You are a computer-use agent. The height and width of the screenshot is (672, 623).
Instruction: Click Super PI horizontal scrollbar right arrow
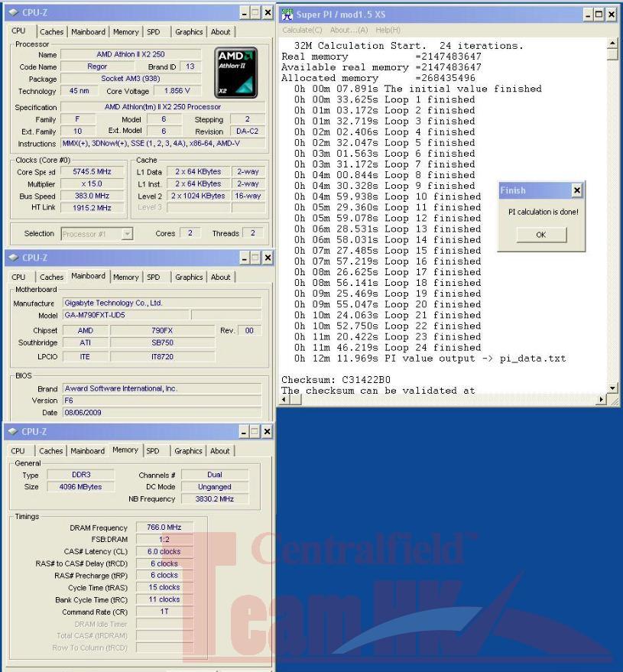click(x=602, y=399)
